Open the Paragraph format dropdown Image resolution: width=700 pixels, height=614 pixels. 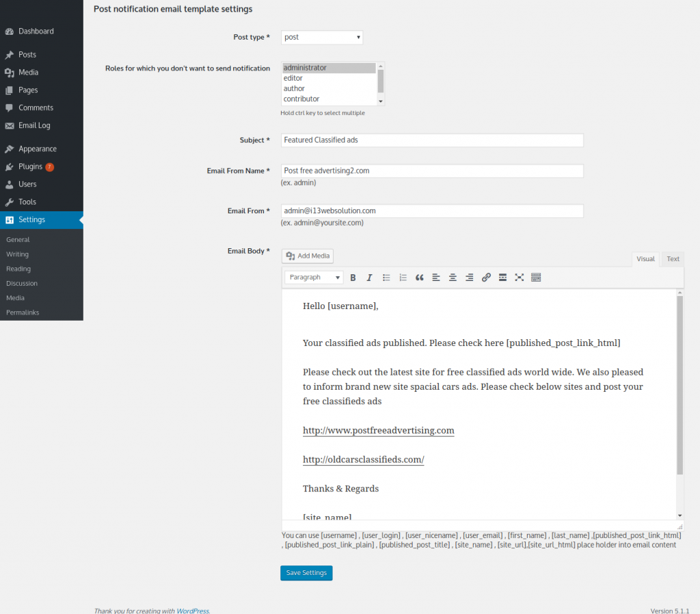(x=314, y=278)
